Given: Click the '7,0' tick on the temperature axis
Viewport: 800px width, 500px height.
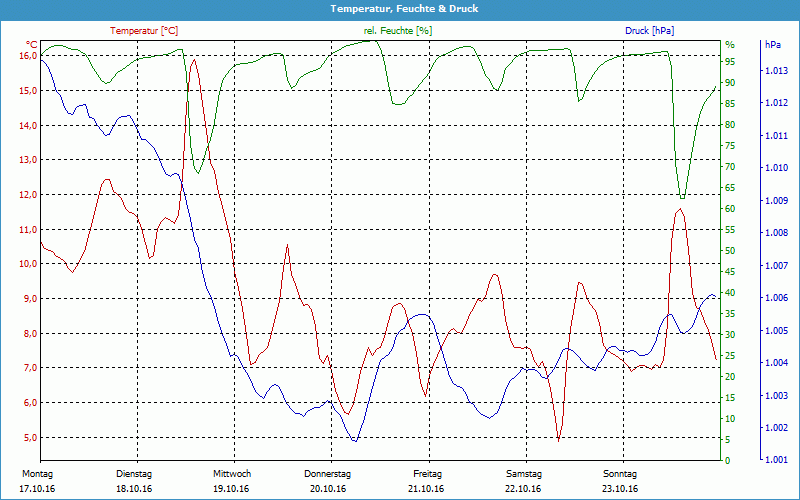Looking at the screenshot, I should [31, 368].
